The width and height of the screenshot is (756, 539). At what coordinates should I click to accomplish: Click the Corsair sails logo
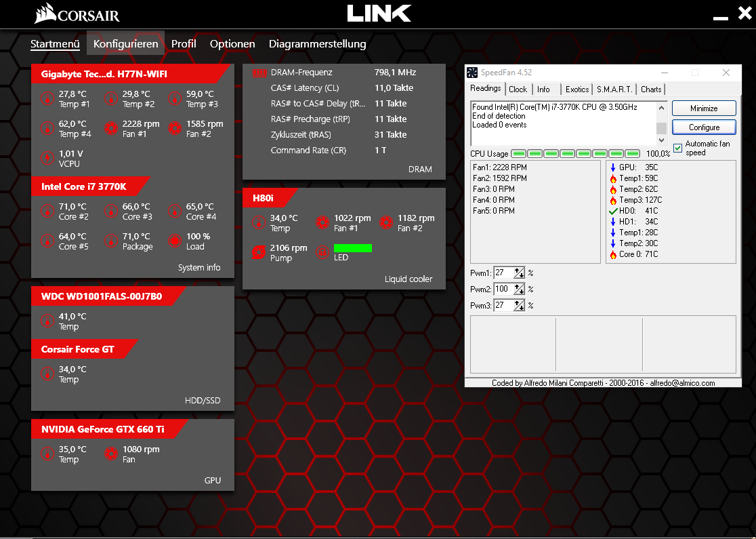tap(45, 14)
